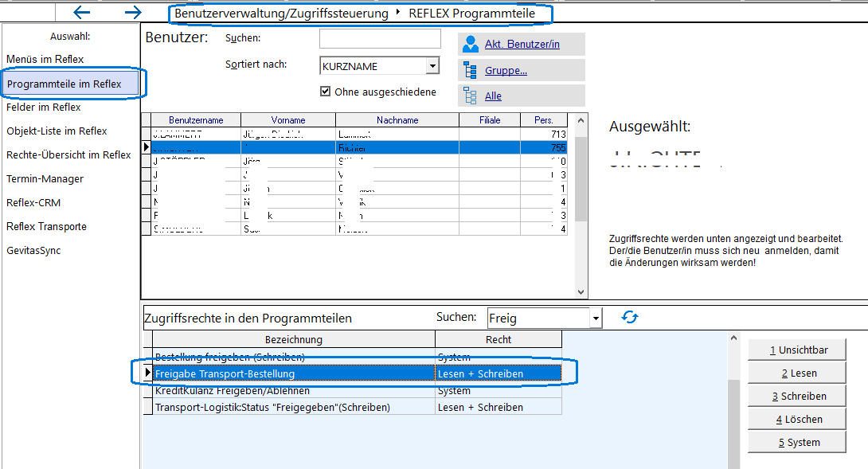
Task: Click REFLEX Programmteile in the breadcrumb
Action: coord(471,14)
